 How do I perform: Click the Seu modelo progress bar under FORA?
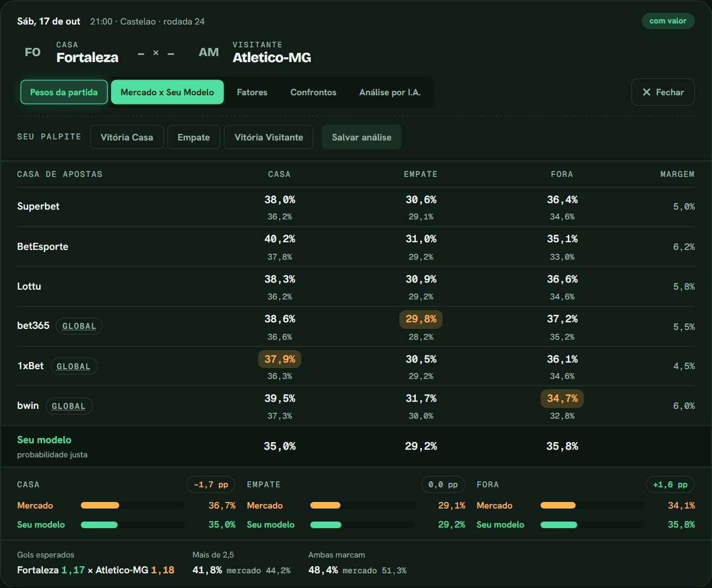(x=592, y=525)
